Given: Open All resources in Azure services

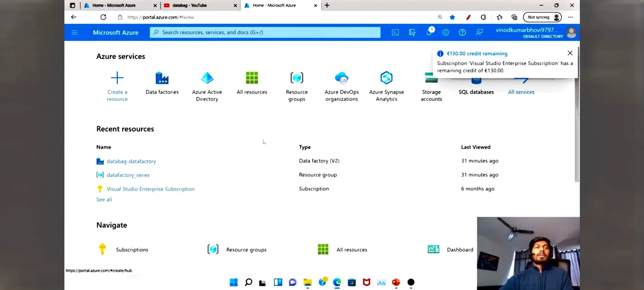Looking at the screenshot, I should coord(252,83).
